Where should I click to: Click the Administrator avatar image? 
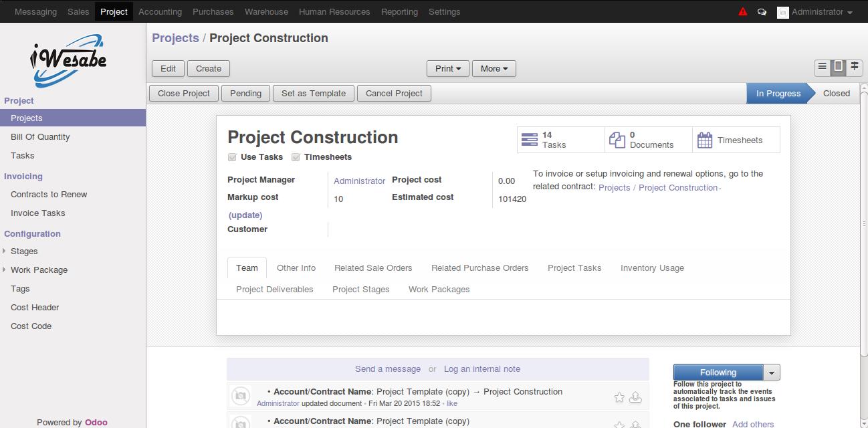click(x=782, y=12)
